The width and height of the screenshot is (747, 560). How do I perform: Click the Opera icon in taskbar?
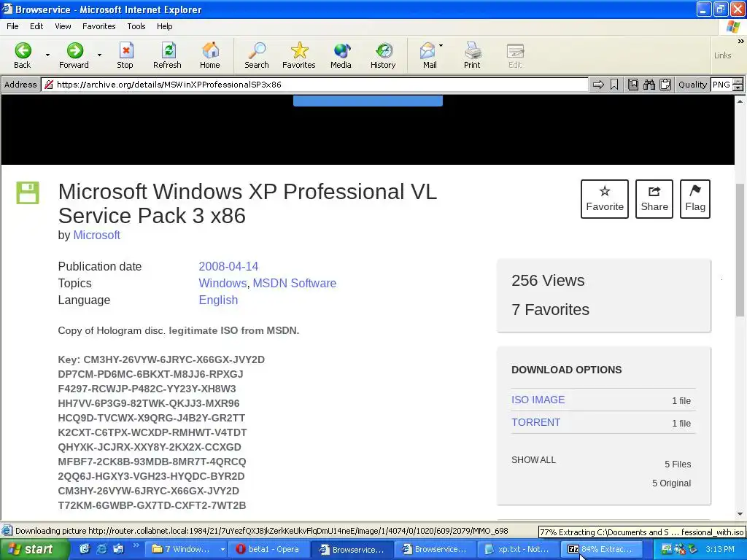[x=241, y=549]
